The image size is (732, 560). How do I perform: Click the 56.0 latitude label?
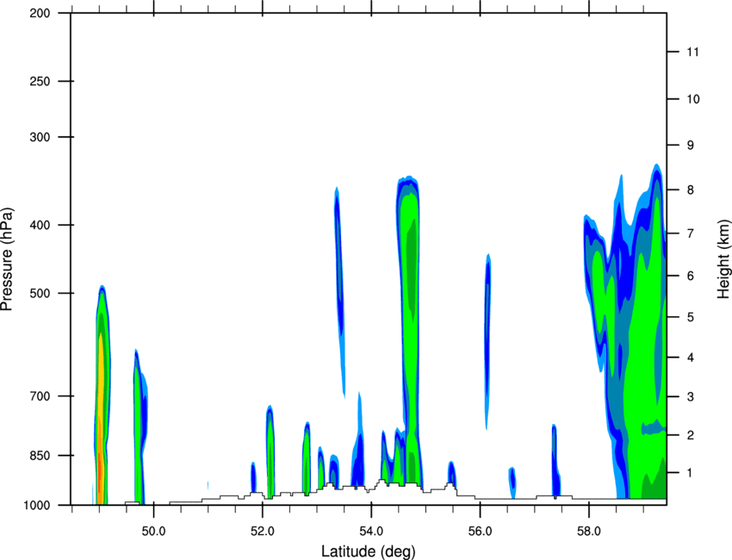pos(481,532)
